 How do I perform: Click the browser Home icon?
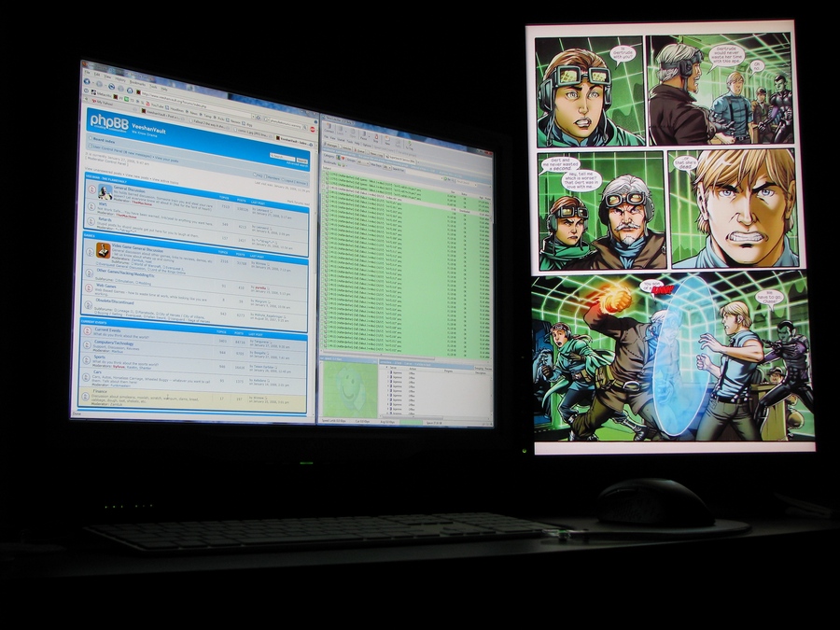coord(130,91)
